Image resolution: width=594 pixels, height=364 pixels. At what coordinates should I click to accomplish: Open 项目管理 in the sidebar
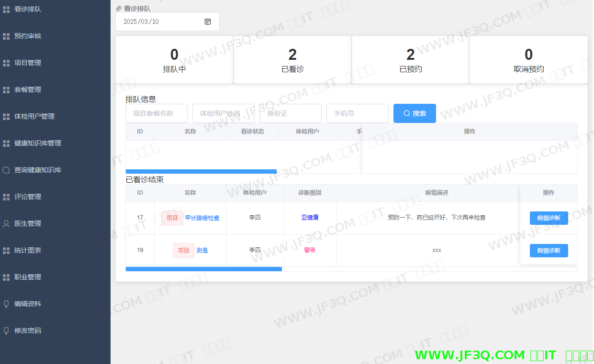[28, 63]
